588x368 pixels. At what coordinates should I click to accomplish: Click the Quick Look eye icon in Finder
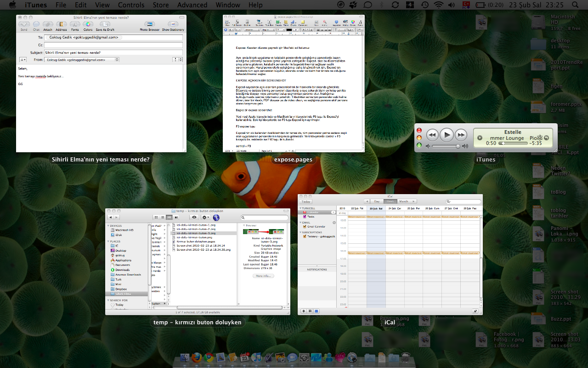(x=194, y=217)
